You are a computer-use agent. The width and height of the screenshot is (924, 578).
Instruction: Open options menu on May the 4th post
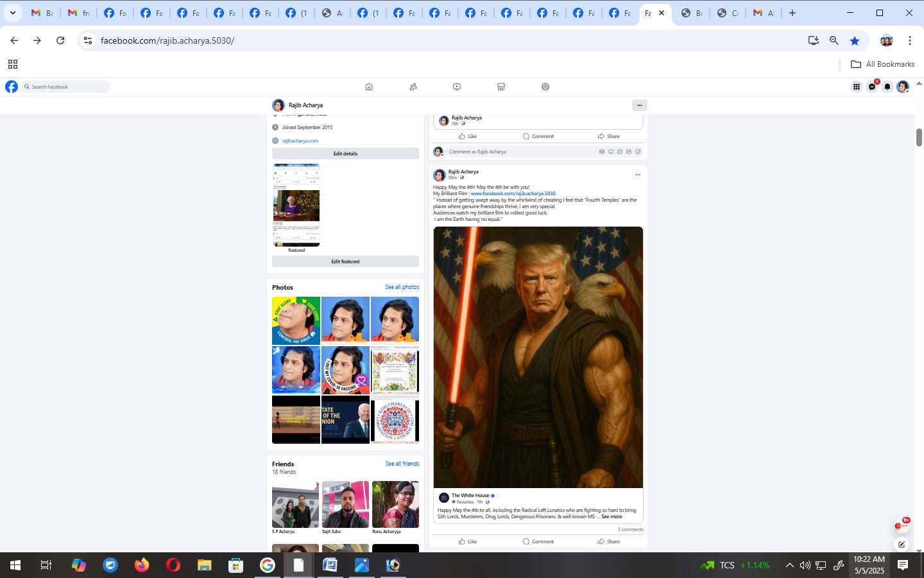(x=637, y=175)
